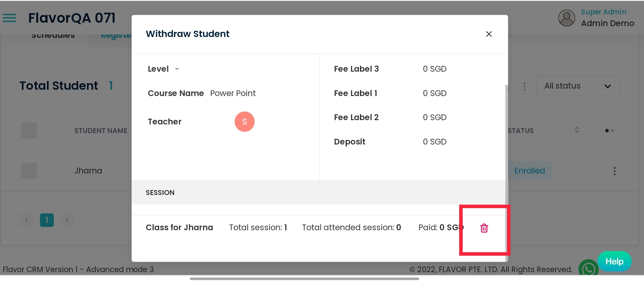Go to previous page arrow in pagination
644x287 pixels.
pyautogui.click(x=26, y=220)
